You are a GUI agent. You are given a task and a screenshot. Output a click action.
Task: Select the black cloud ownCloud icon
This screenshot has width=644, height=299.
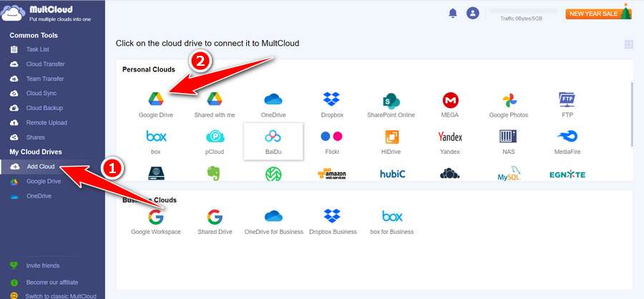450,174
